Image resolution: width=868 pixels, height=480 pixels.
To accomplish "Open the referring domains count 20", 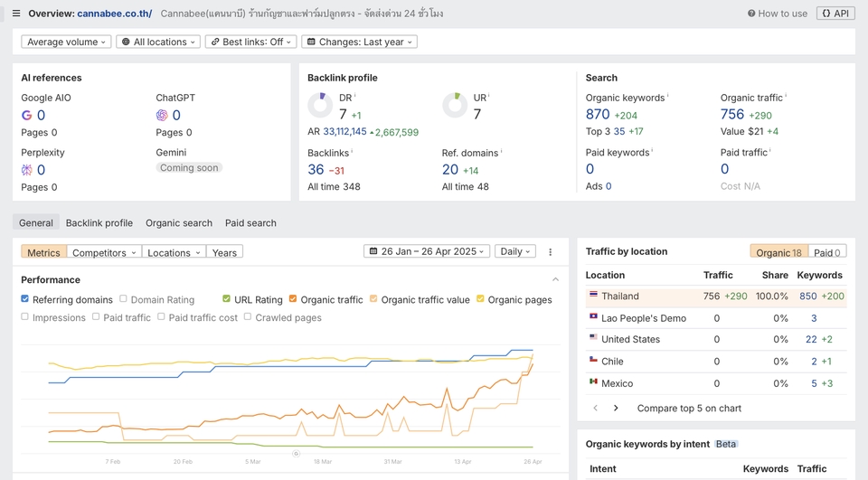I will click(x=450, y=169).
